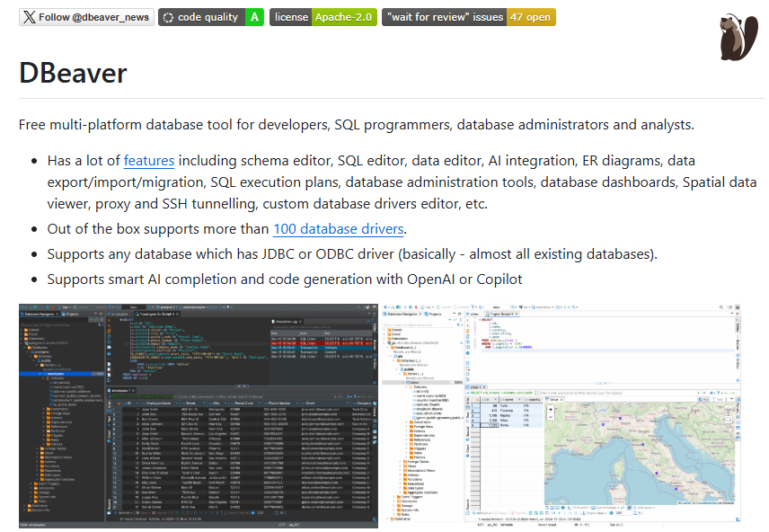The width and height of the screenshot is (769, 532).
Task: Open the features link
Action: pos(149,161)
